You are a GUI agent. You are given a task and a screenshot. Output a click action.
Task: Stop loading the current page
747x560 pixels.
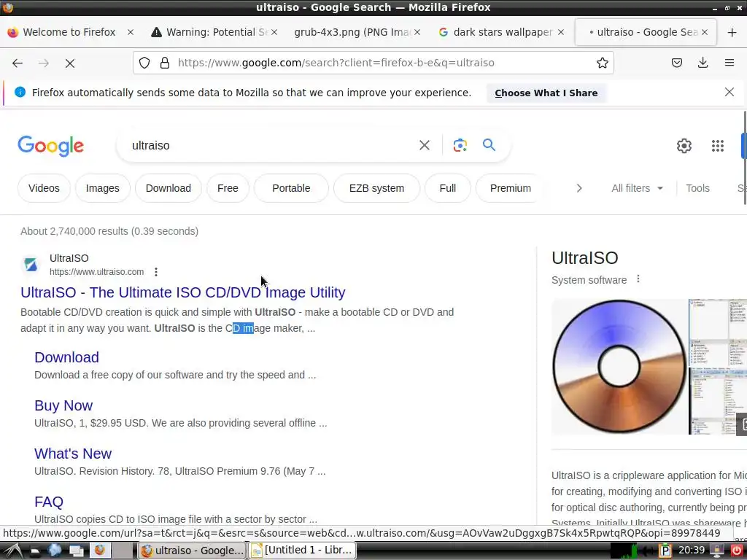70,63
